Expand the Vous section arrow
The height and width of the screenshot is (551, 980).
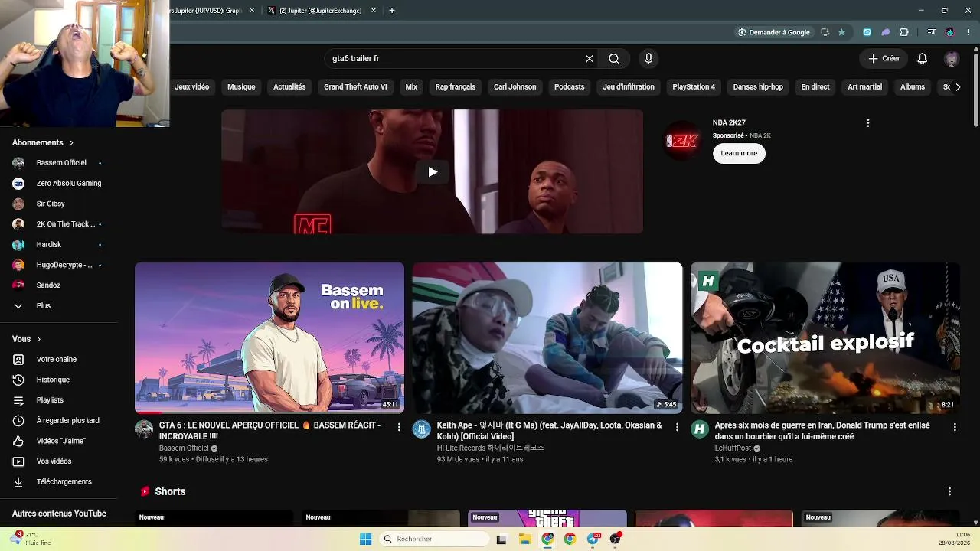click(x=39, y=339)
